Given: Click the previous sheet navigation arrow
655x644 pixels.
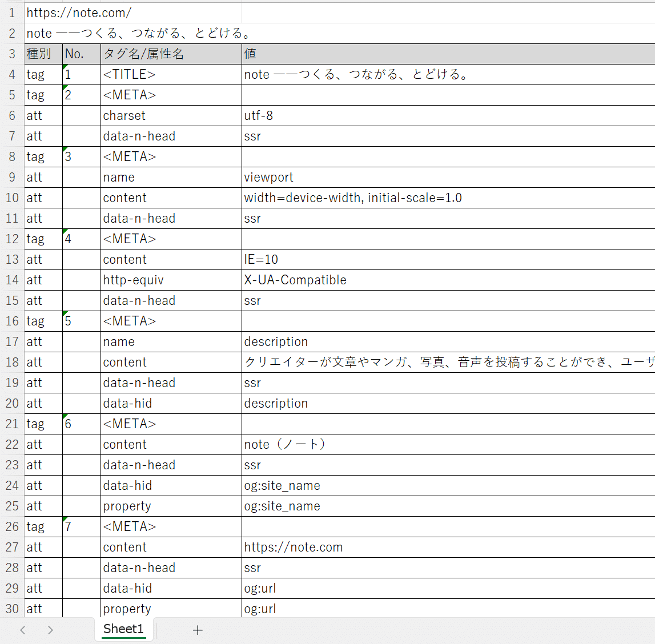Looking at the screenshot, I should tap(22, 630).
